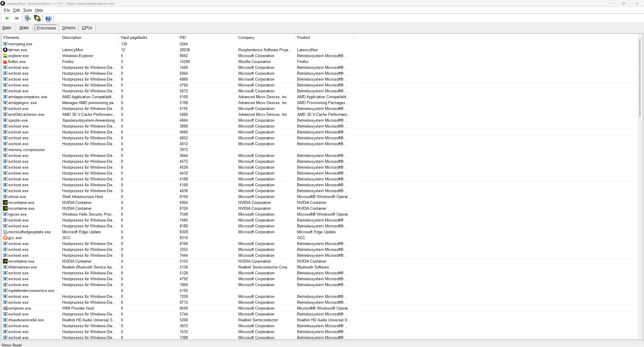Click the gray stop monitor button
The width and height of the screenshot is (644, 347).
pyautogui.click(x=17, y=18)
